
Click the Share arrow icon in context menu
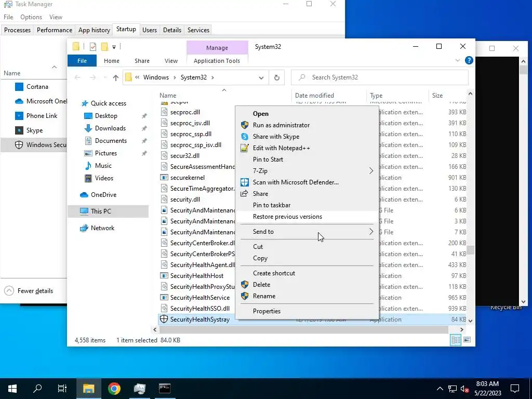point(245,194)
